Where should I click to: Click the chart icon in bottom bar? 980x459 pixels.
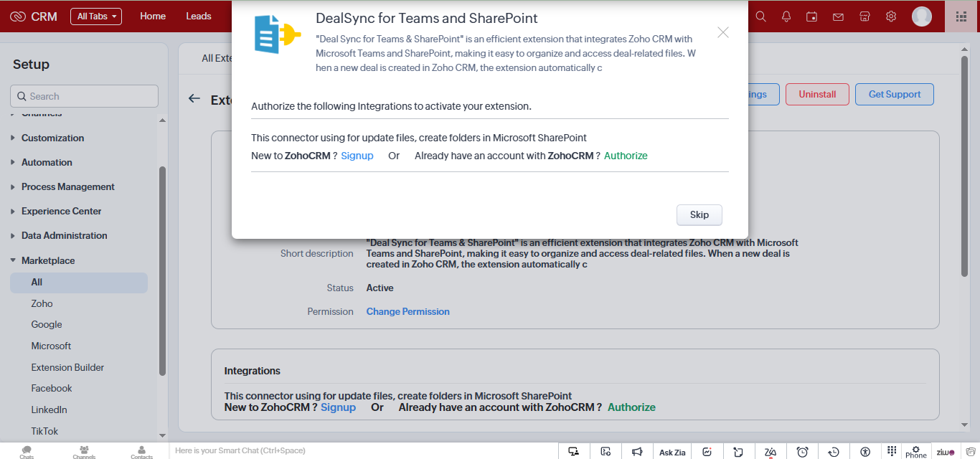pyautogui.click(x=707, y=451)
